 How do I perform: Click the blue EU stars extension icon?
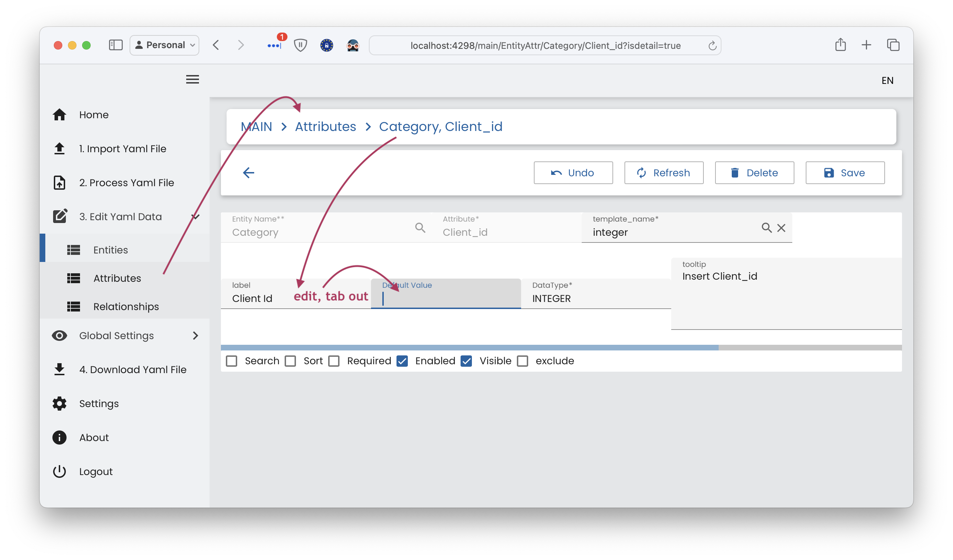[327, 45]
